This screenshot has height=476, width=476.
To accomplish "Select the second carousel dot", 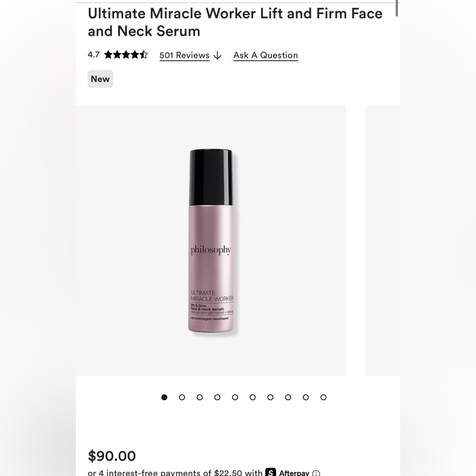I will [182, 397].
